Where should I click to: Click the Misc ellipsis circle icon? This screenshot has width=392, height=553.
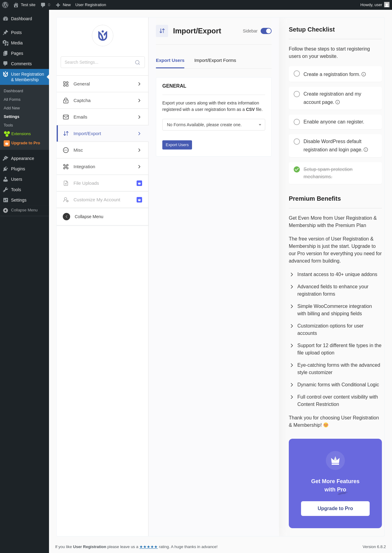tap(66, 150)
